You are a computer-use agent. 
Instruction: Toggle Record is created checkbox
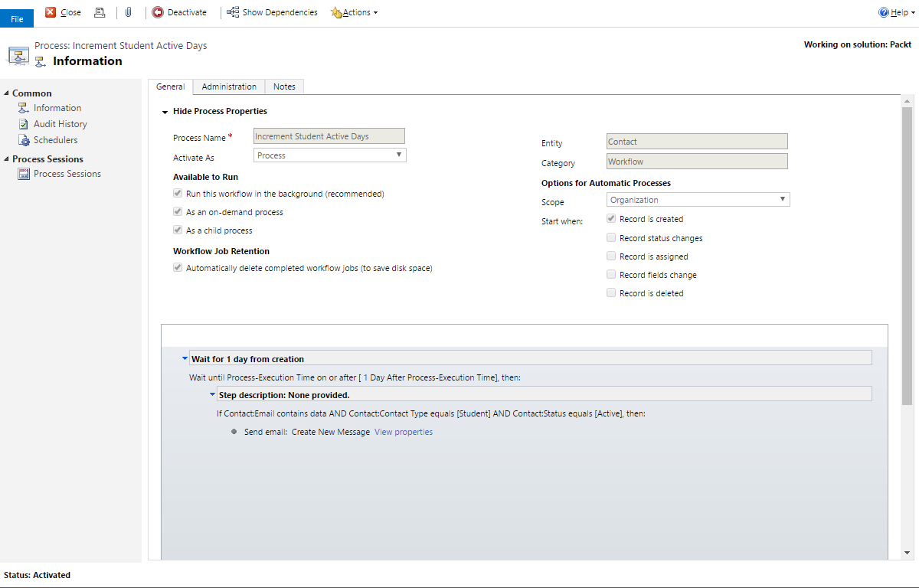click(611, 219)
